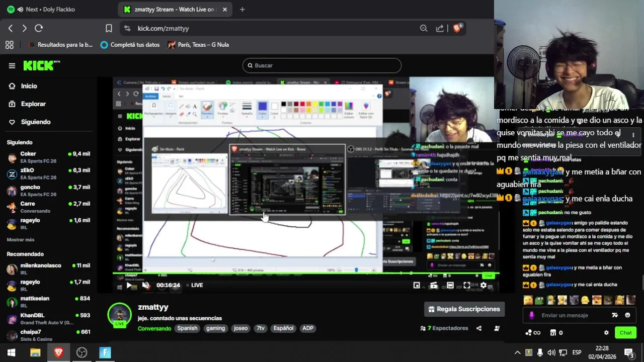Open París, Texas – G Nula bookmark

(x=198, y=45)
